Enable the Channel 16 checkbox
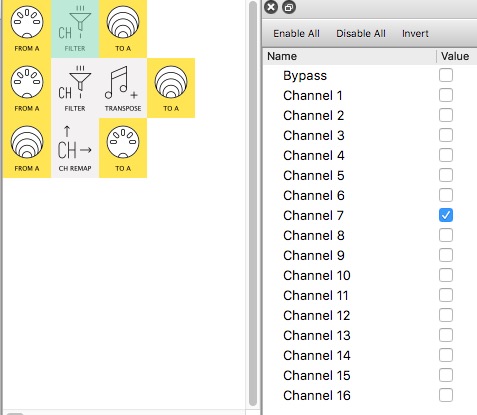This screenshot has width=477, height=415. pyautogui.click(x=446, y=395)
